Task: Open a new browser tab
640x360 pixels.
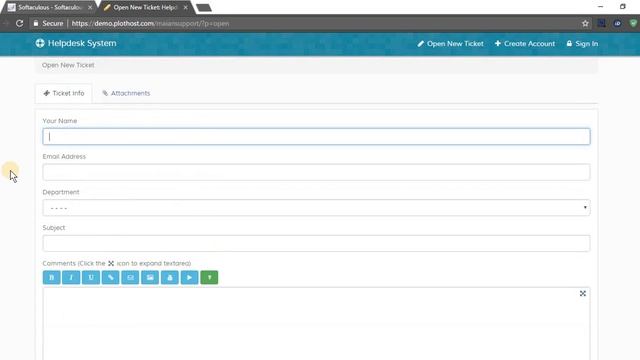Action: pos(204,8)
